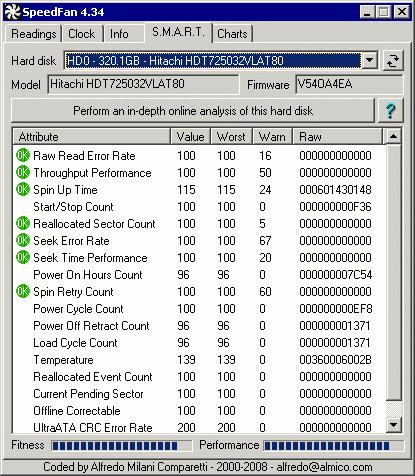Click the refresh hard disk list icon

pyautogui.click(x=393, y=61)
